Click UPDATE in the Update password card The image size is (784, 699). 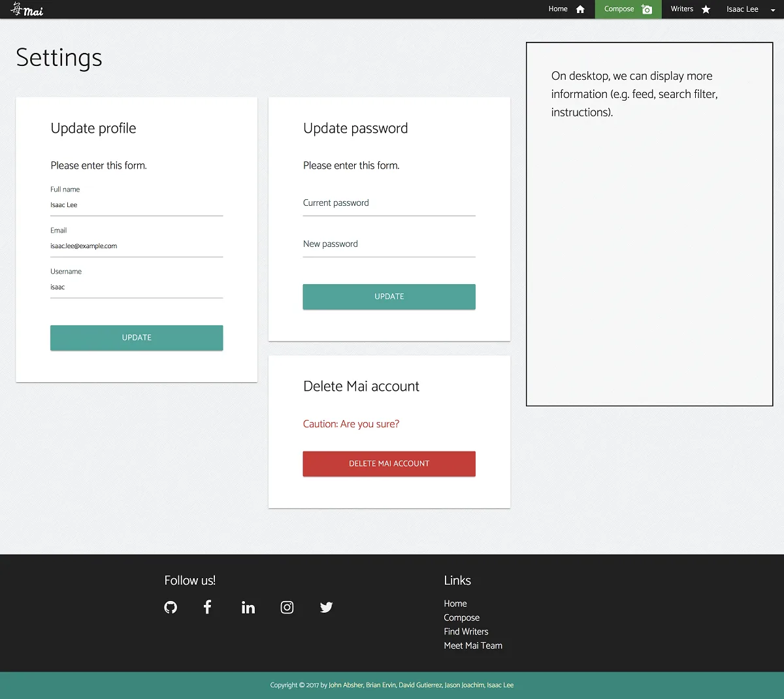pos(389,297)
